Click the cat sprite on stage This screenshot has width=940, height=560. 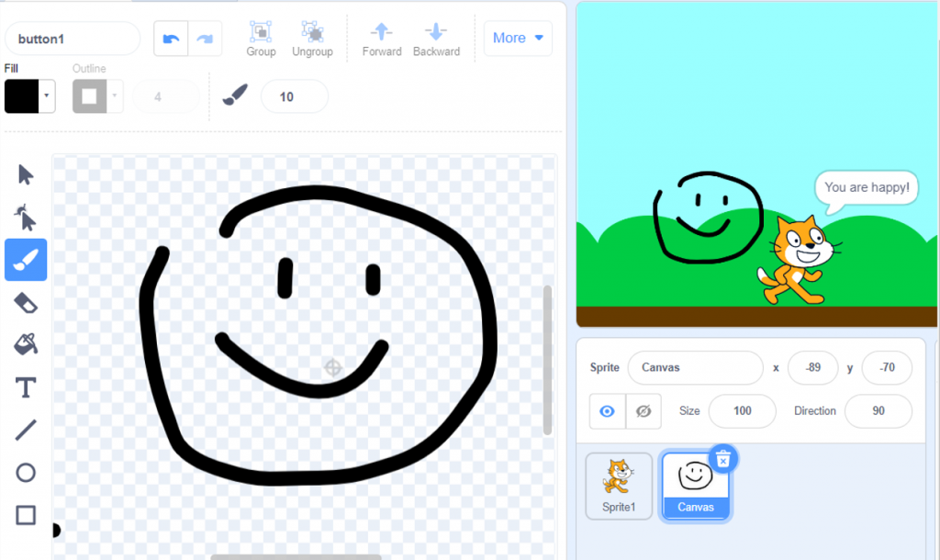pyautogui.click(x=800, y=261)
